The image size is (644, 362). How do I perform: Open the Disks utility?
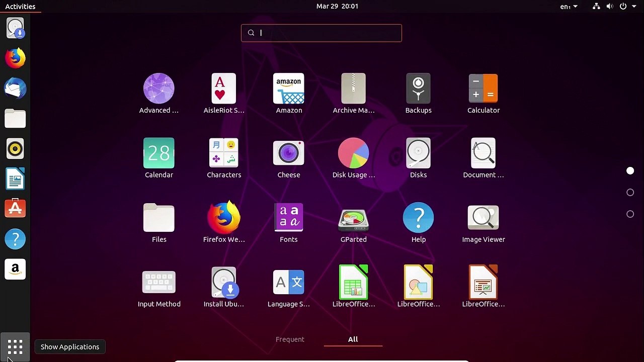(419, 158)
